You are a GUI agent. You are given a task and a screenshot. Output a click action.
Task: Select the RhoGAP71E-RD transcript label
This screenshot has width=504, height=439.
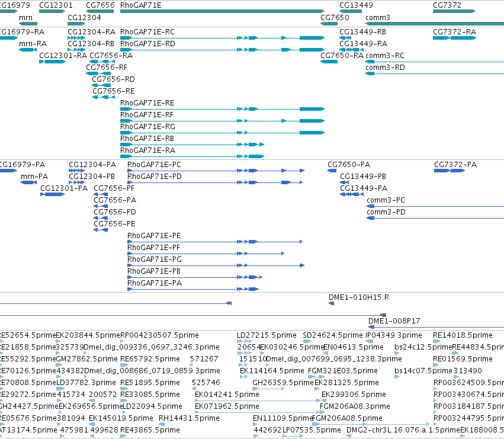tap(147, 44)
